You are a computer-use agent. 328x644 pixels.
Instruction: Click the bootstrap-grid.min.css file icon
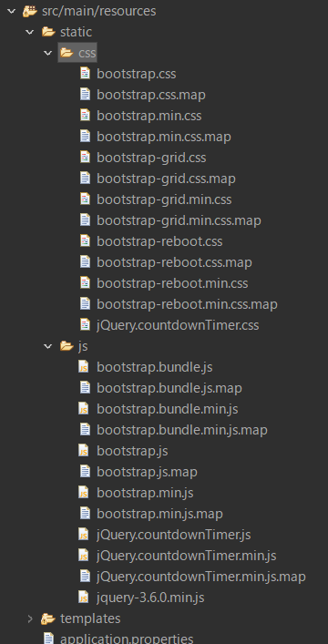85,199
